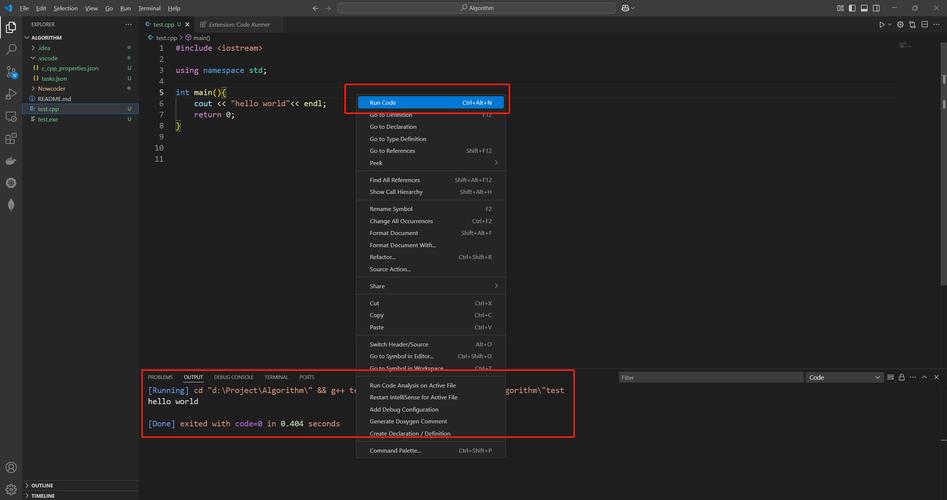947x500 pixels.
Task: Select Find All References in context menu
Action: (x=431, y=180)
